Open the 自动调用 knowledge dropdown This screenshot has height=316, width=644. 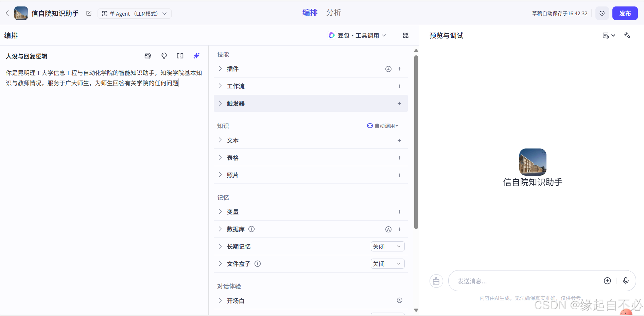click(383, 126)
